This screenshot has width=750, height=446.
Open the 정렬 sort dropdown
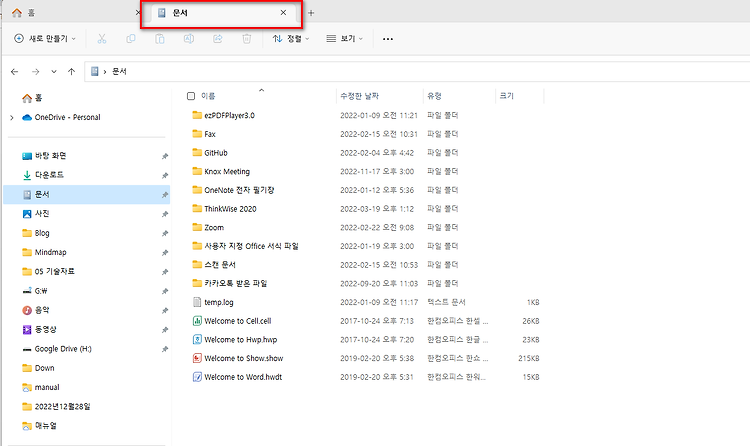pyautogui.click(x=291, y=39)
